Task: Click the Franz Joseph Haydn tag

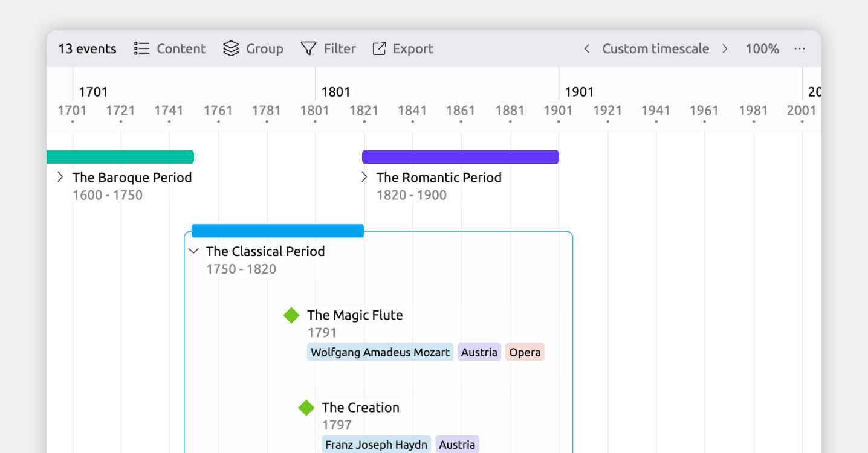Action: [x=377, y=445]
